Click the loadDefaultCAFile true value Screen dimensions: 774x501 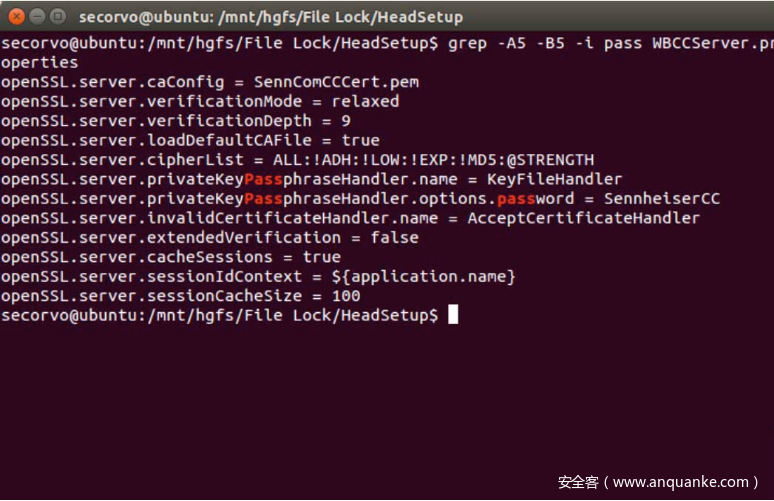pyautogui.click(x=360, y=140)
